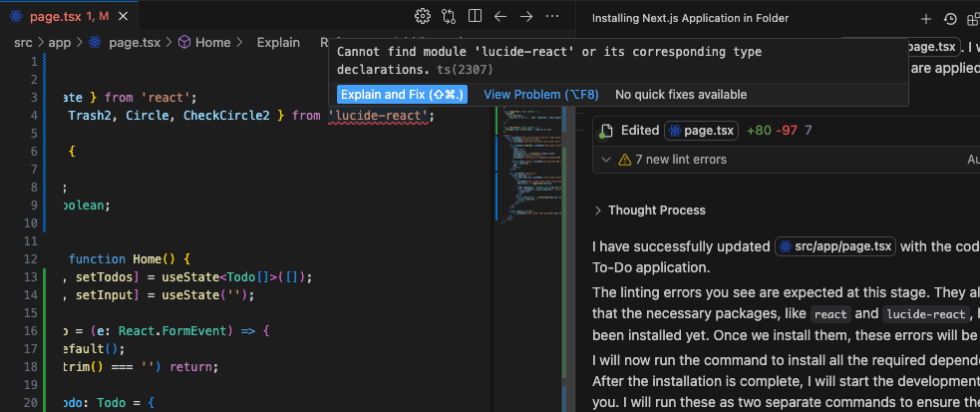980x412 pixels.
Task: Click line number 4 in gutter
Action: click(34, 116)
